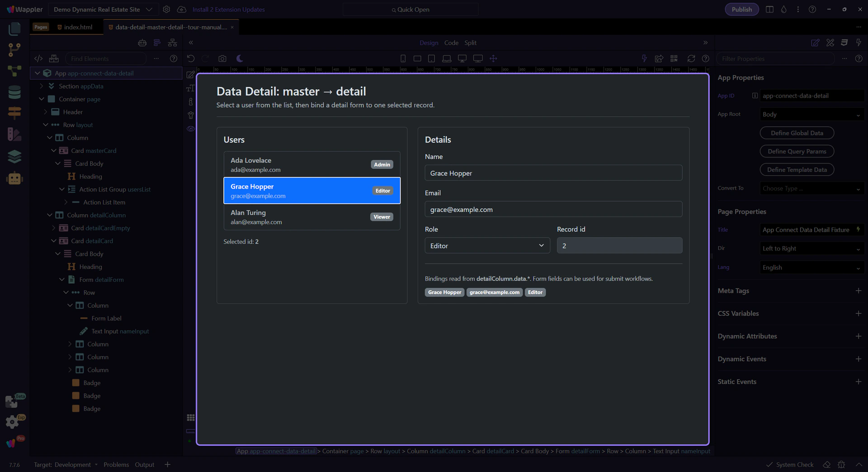Screen dimensions: 868x472
Task: Toggle dark mode moon icon
Action: click(240, 58)
